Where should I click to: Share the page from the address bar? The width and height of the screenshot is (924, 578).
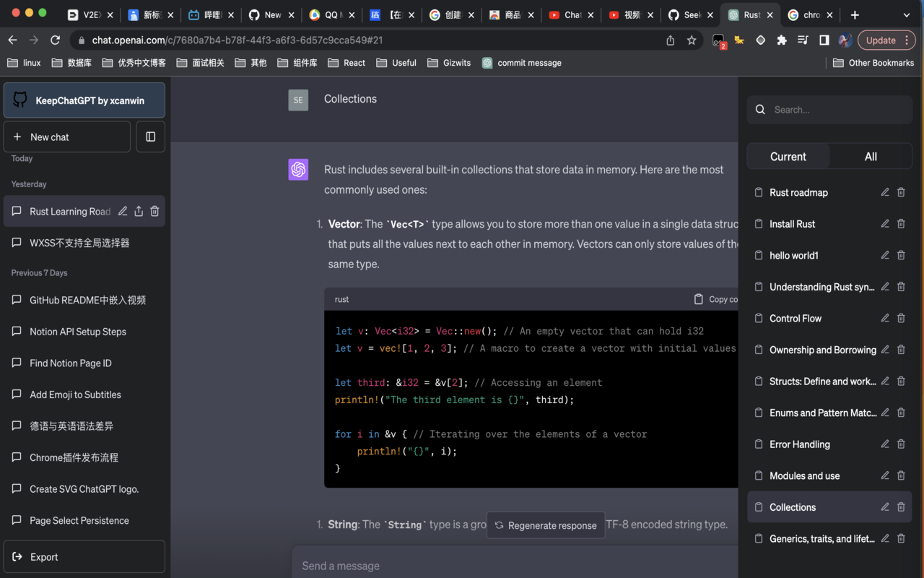click(670, 40)
